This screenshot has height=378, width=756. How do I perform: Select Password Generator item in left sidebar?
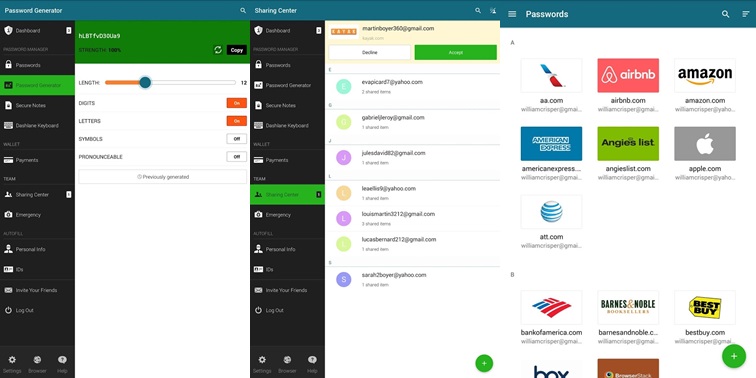coord(37,85)
